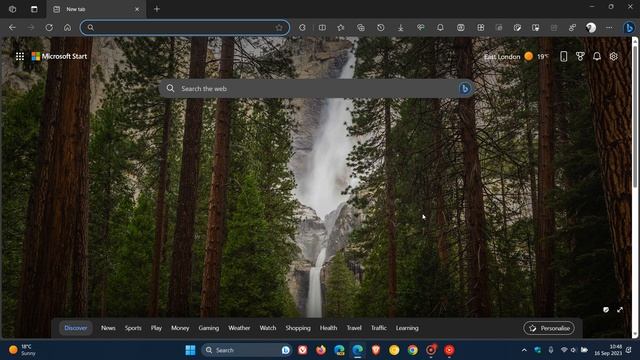
Task: Open the East London weather widget
Action: coord(516,56)
